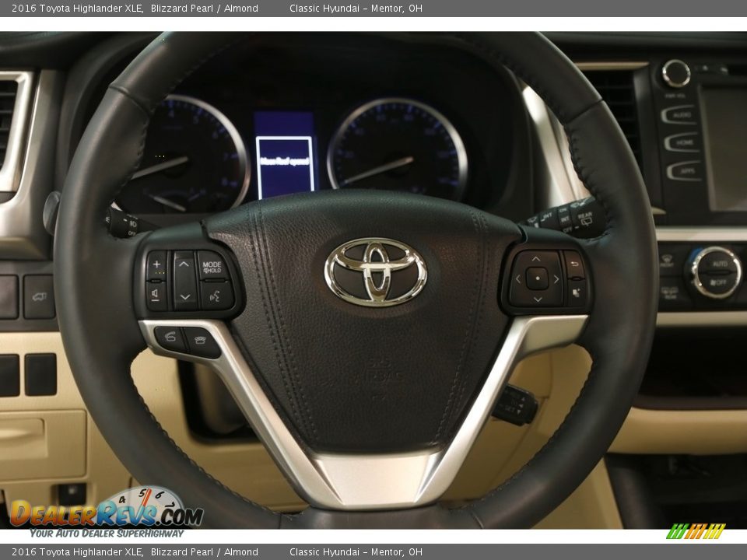Toggle MODE/HOLD on the steering wheel
Viewport: 747px width, 560px height.
[x=212, y=267]
